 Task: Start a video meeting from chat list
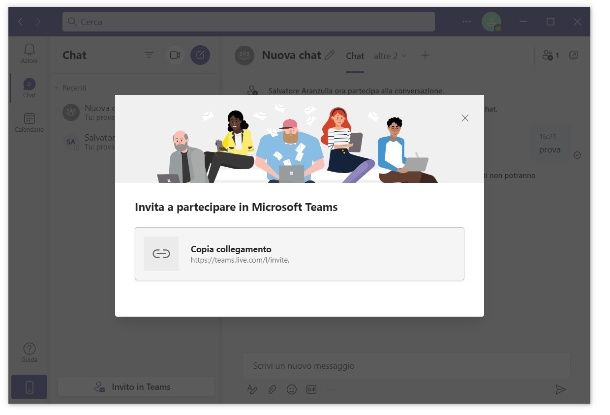pyautogui.click(x=175, y=55)
